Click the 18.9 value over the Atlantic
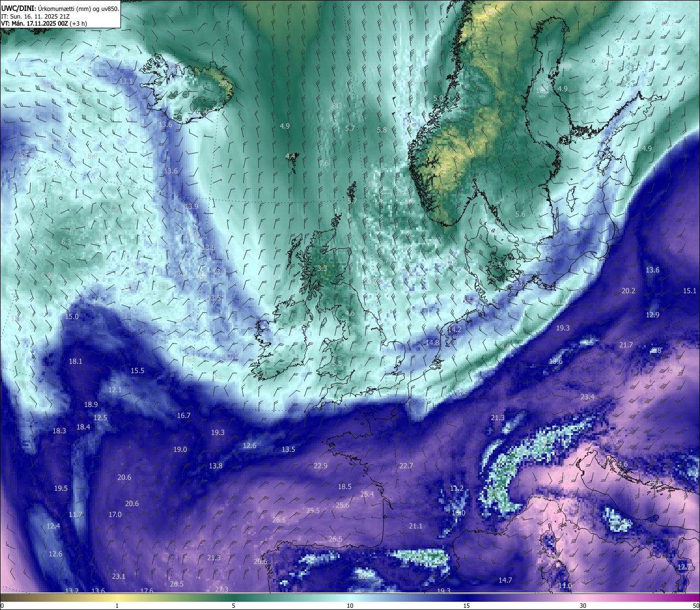This screenshot has height=610, width=700. pyautogui.click(x=91, y=404)
